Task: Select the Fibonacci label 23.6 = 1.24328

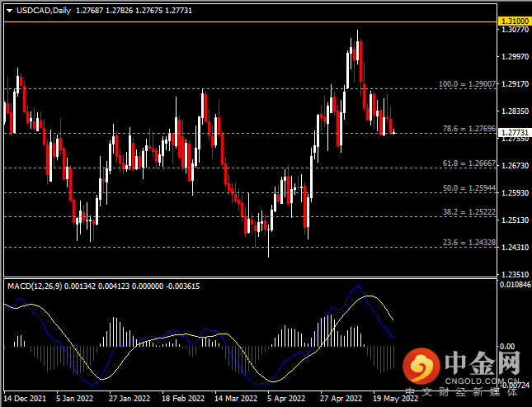Action: [x=469, y=243]
